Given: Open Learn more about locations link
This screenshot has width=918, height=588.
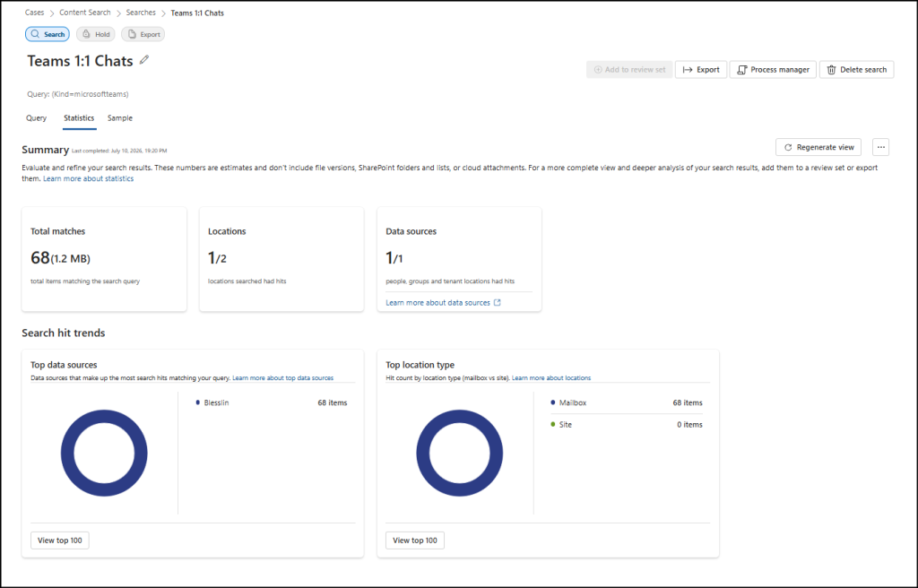Looking at the screenshot, I should [551, 378].
